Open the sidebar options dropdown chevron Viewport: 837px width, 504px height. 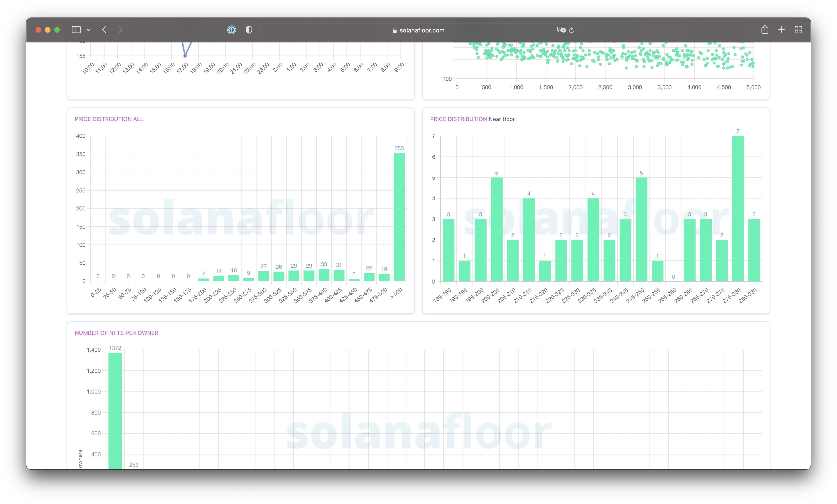tap(88, 30)
